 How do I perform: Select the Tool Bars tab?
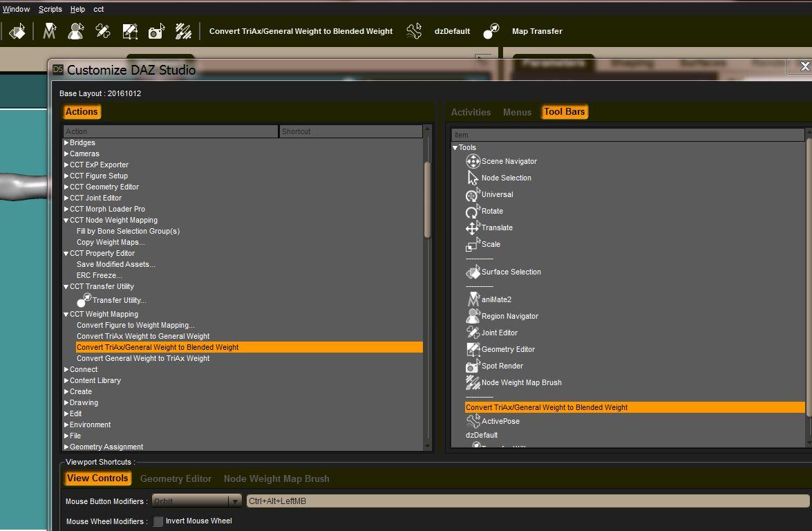click(x=564, y=112)
